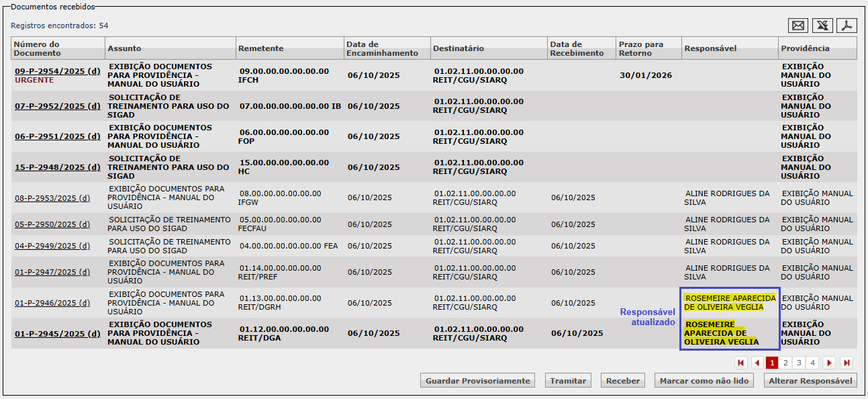The width and height of the screenshot is (868, 399).
Task: Go to next page arrow
Action: click(x=829, y=363)
